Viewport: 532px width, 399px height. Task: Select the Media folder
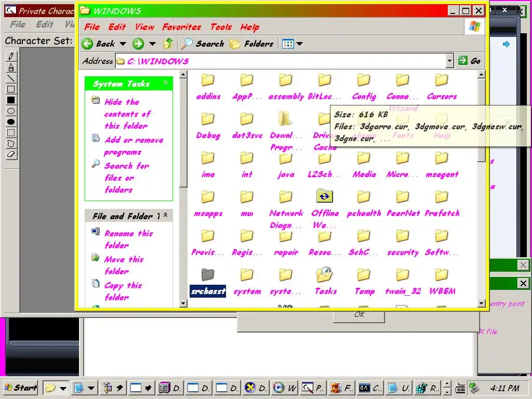click(364, 166)
